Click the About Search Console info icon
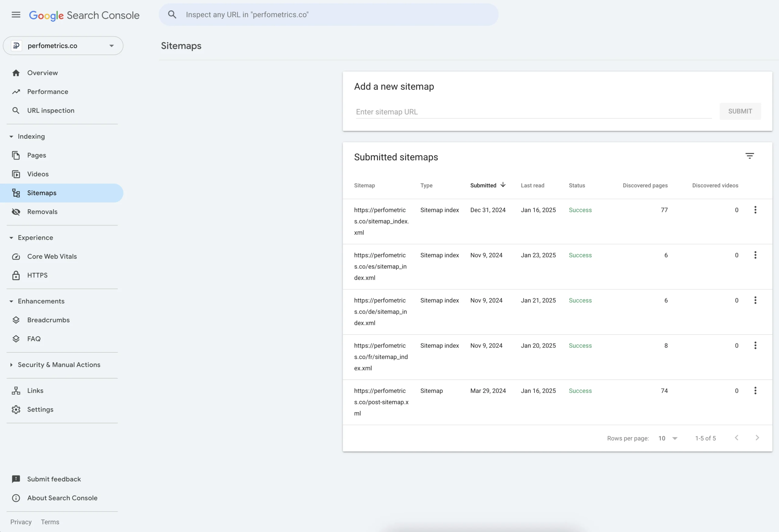 16,498
